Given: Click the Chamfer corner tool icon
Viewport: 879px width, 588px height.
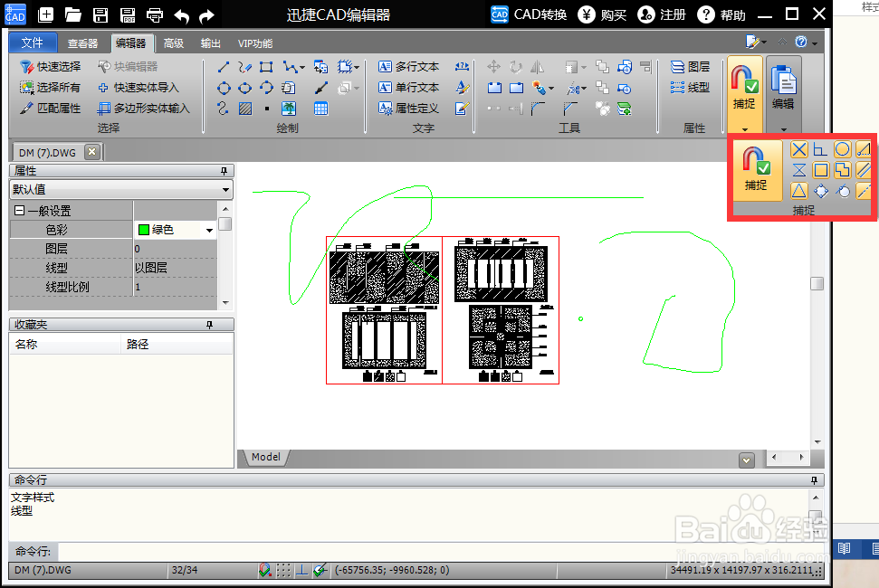Looking at the screenshot, I should [570, 109].
